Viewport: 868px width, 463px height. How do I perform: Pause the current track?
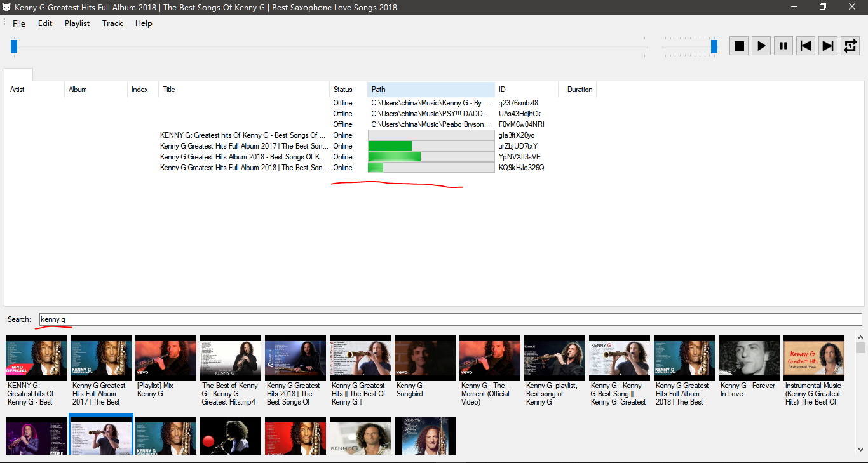click(783, 46)
